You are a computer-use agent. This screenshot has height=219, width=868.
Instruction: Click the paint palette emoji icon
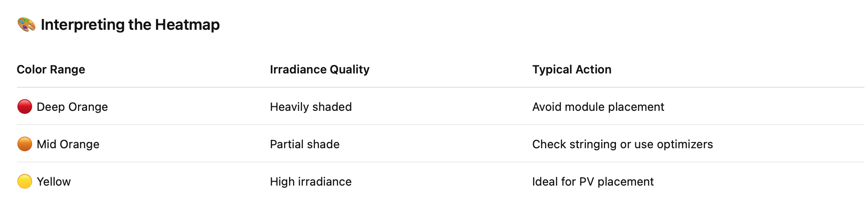pos(26,24)
